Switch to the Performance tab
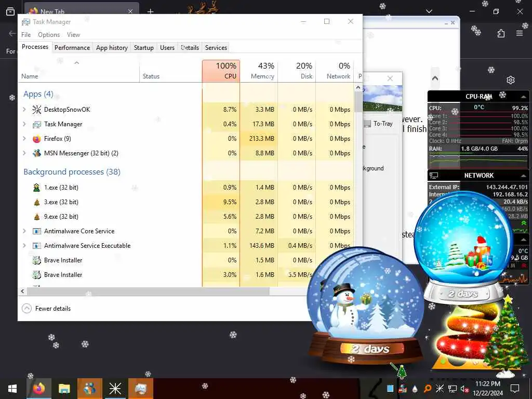 pyautogui.click(x=72, y=48)
